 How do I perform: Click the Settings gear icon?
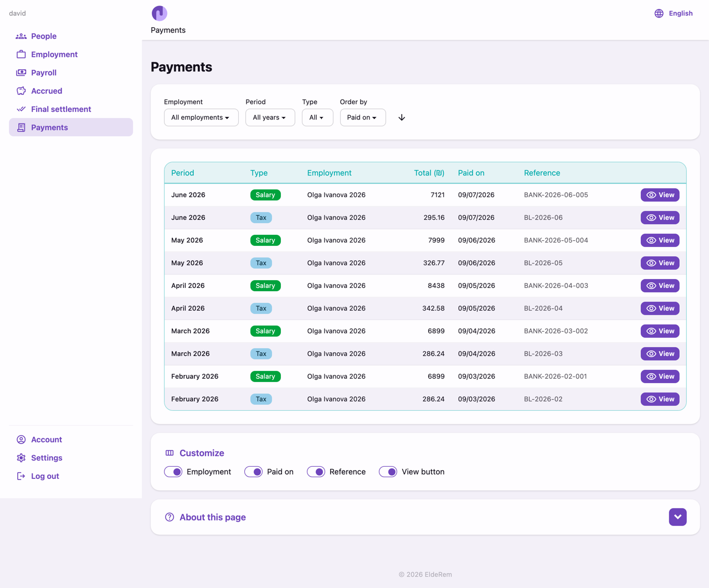coord(21,458)
